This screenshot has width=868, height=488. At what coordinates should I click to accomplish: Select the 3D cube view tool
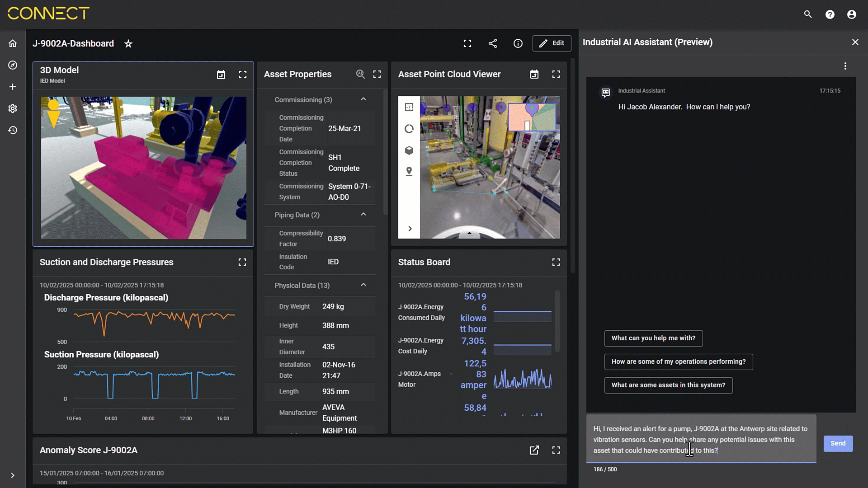[x=409, y=150]
